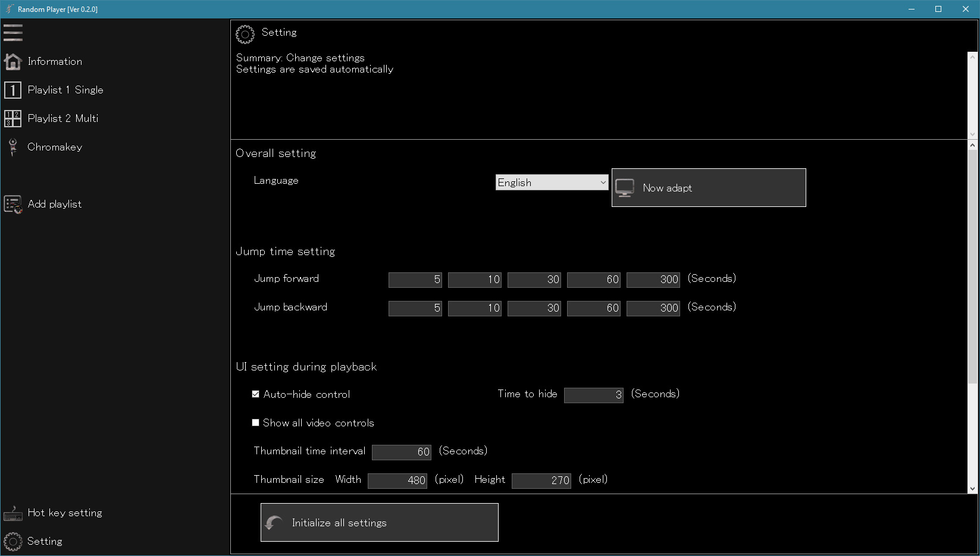Screen dimensions: 980x556
Task: Click the Setting gear icon in the sidebar
Action: click(13, 541)
